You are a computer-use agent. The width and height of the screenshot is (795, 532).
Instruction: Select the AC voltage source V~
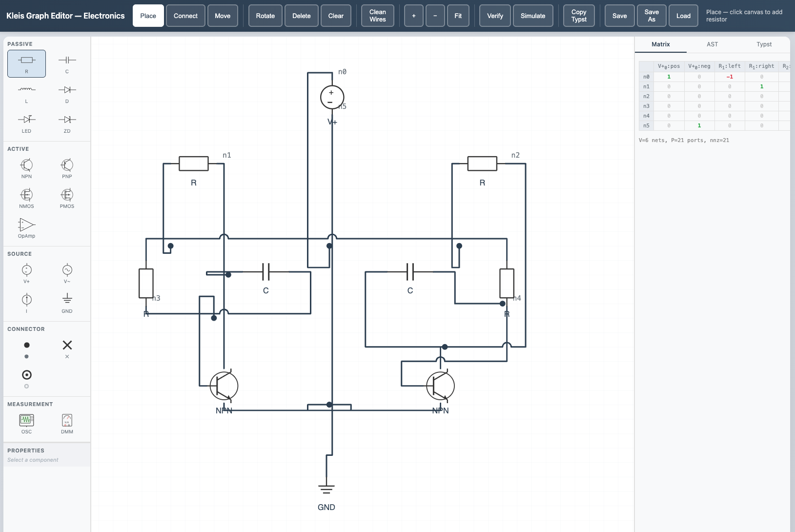tap(67, 273)
